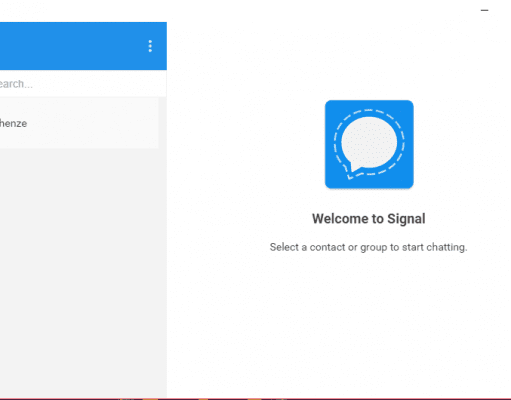The image size is (511, 400).
Task: Click the dark strip at the bottom screen edge
Action: [x=255, y=399]
